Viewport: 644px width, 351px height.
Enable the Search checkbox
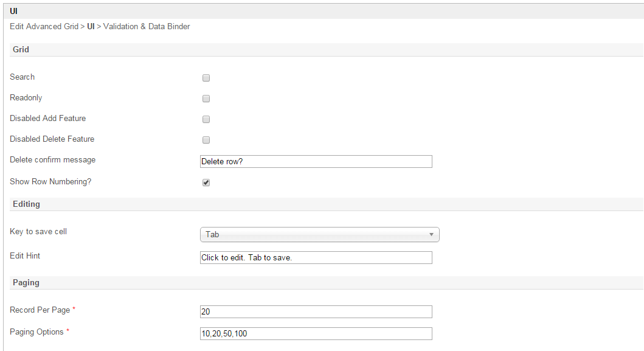coord(206,78)
